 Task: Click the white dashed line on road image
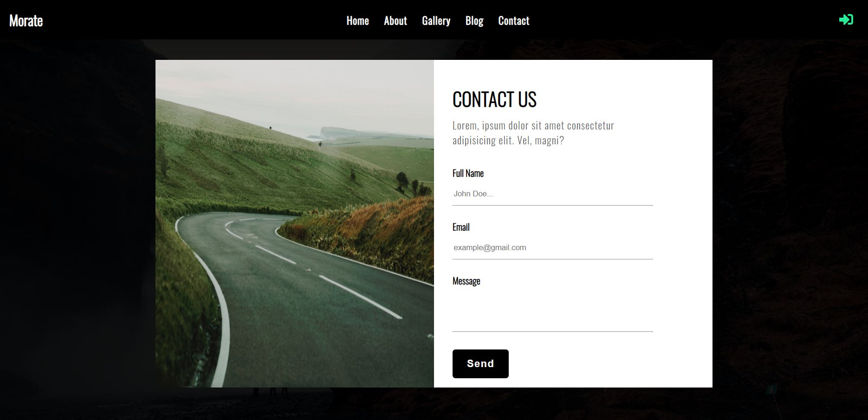pyautogui.click(x=360, y=297)
